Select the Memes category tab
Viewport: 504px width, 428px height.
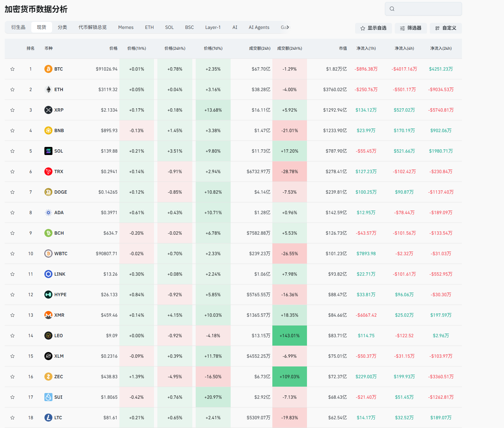click(126, 27)
